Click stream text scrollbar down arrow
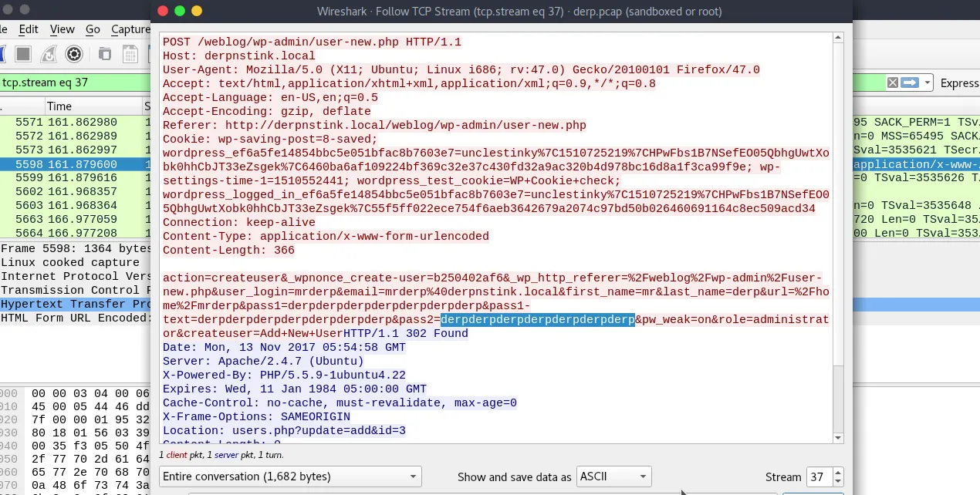 tap(839, 438)
